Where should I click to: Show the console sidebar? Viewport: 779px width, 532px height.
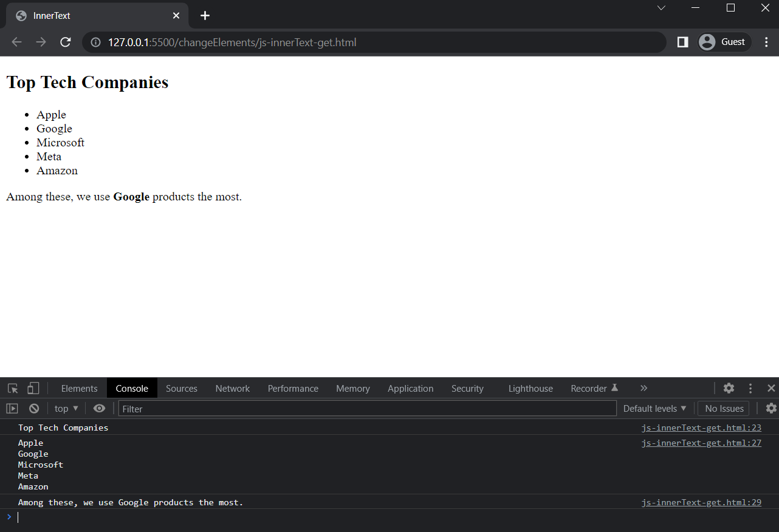(12, 408)
